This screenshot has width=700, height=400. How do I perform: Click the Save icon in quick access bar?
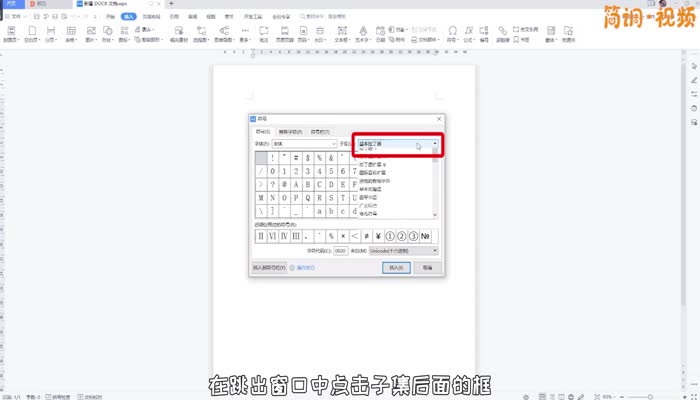[37, 17]
